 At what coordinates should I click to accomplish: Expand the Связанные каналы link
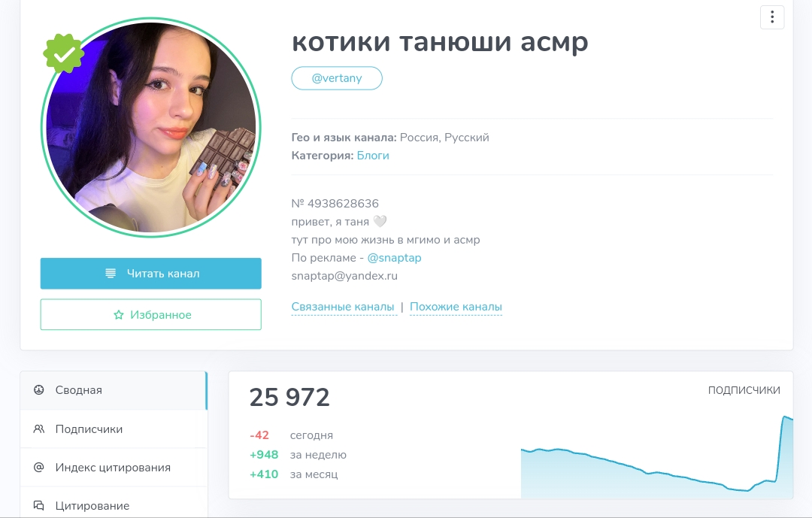343,307
